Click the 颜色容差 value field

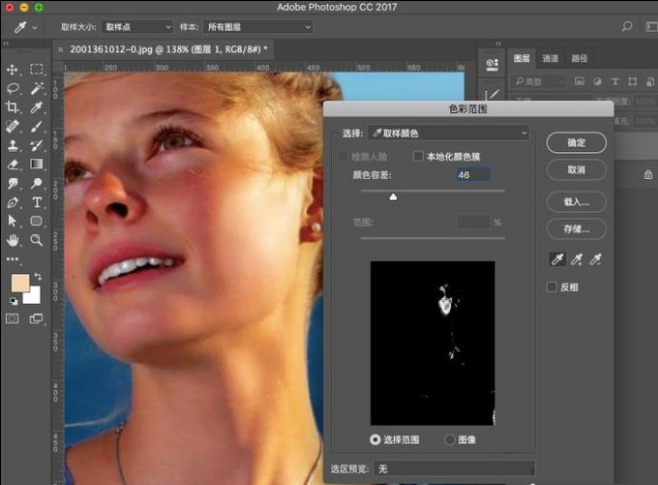click(x=470, y=174)
